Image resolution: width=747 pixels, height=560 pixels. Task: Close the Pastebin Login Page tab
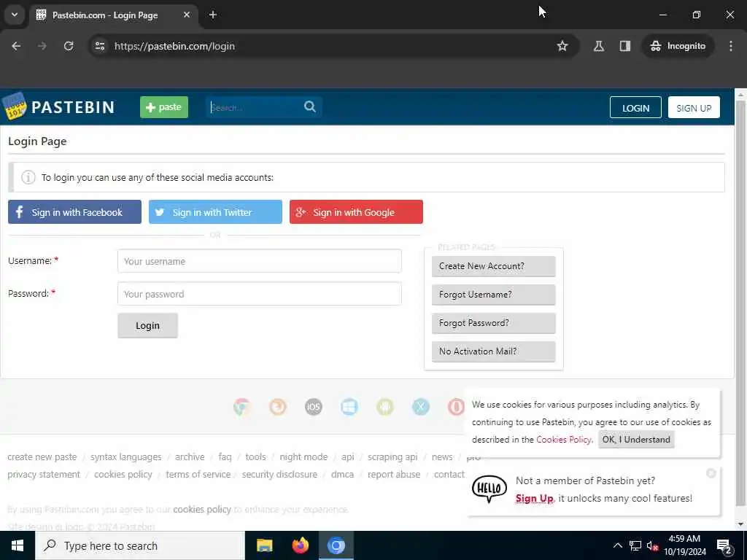[187, 15]
